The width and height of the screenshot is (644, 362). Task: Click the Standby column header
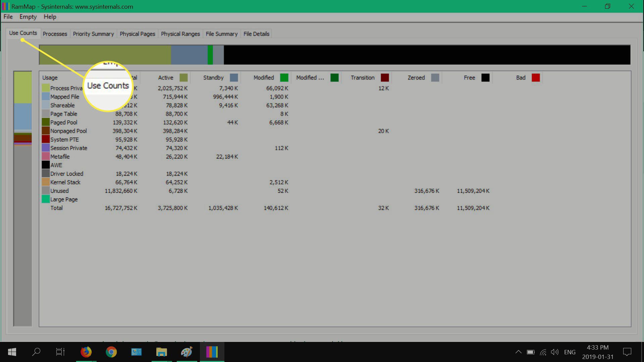(213, 78)
